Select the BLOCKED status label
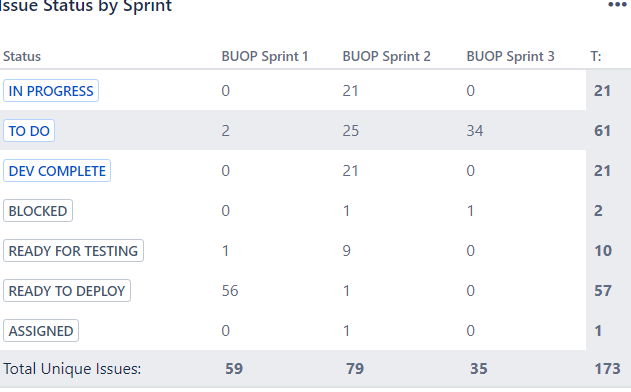631x392 pixels. click(38, 211)
